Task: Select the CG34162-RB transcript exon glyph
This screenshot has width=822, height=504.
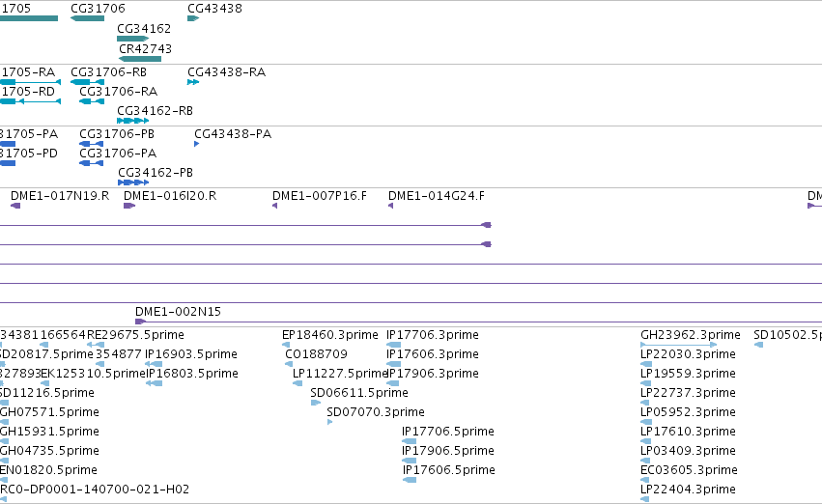Action: tap(132, 121)
